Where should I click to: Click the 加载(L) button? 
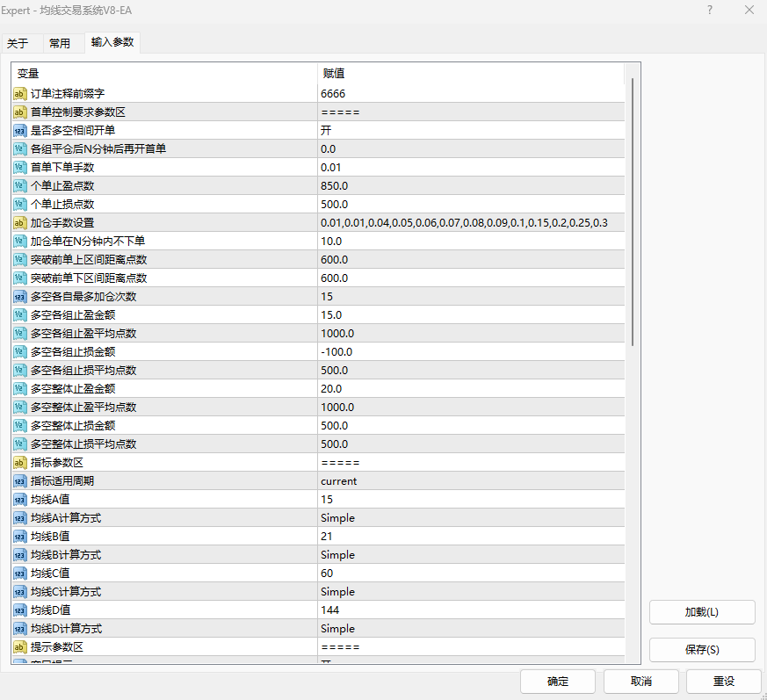click(x=701, y=612)
